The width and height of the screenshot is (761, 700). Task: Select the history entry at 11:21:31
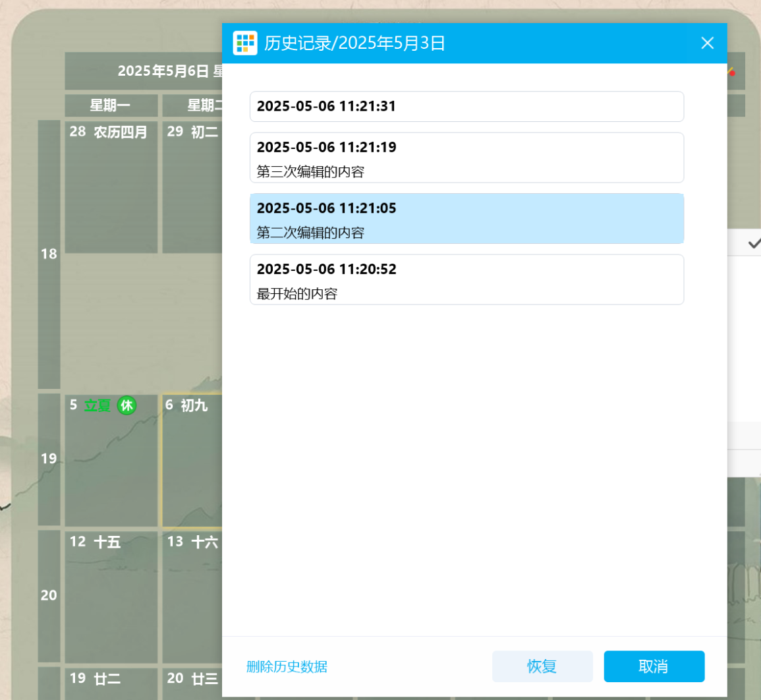pos(466,107)
